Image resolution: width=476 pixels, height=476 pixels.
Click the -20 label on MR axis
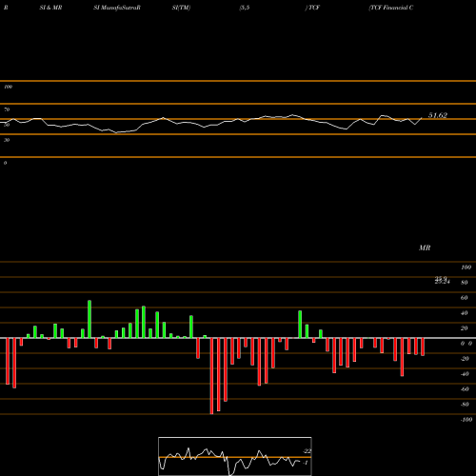click(465, 359)
